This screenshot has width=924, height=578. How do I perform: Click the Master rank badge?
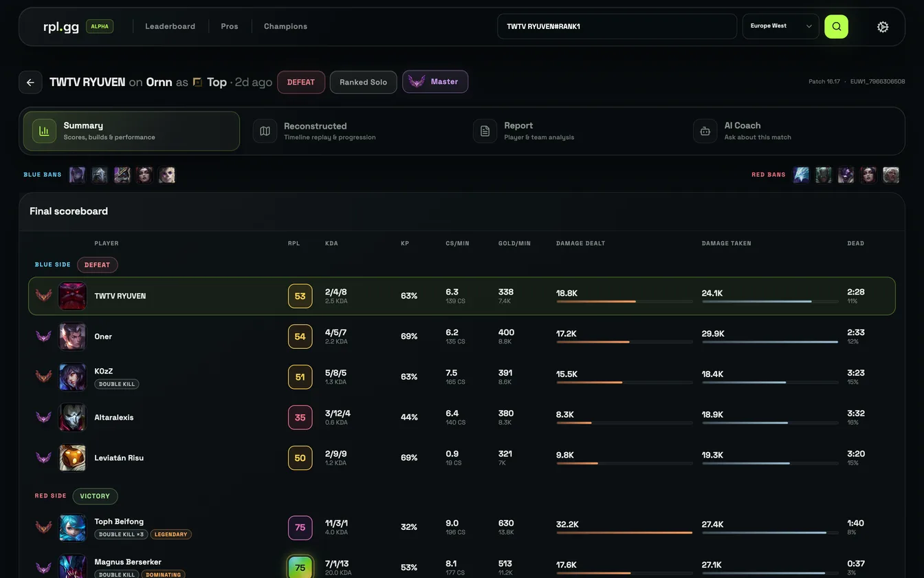point(435,81)
